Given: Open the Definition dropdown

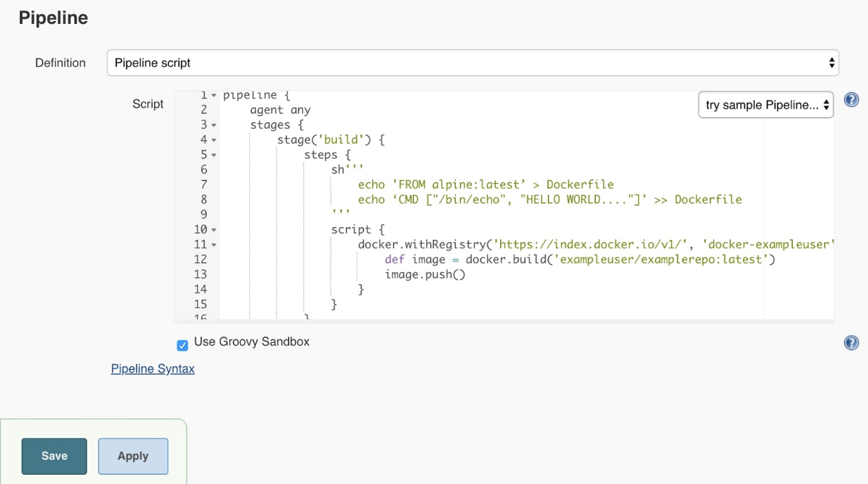Looking at the screenshot, I should click(471, 63).
